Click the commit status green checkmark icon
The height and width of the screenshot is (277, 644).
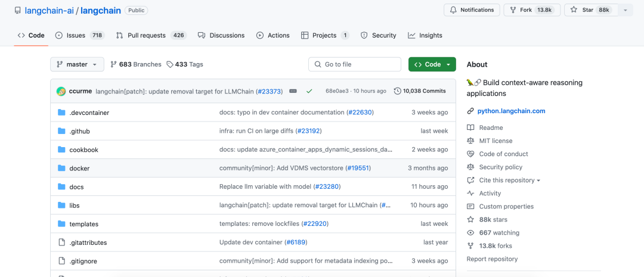click(309, 91)
